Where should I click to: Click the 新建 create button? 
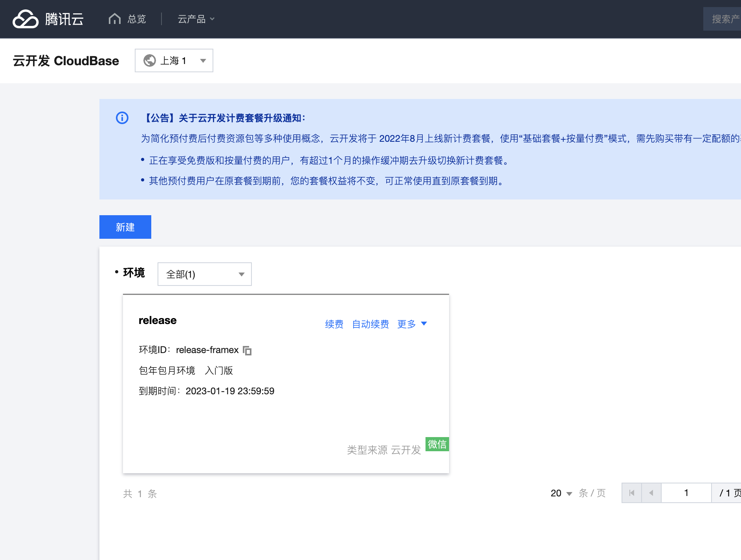pos(125,227)
